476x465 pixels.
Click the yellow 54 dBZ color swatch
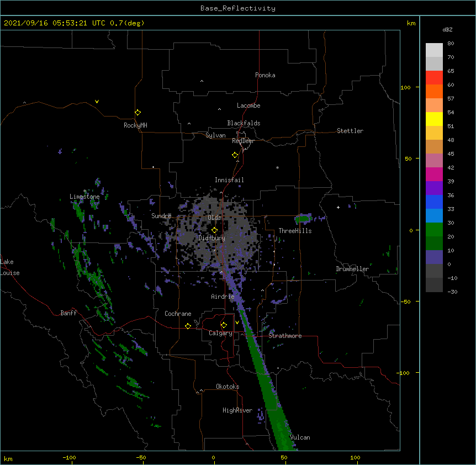[434, 119]
